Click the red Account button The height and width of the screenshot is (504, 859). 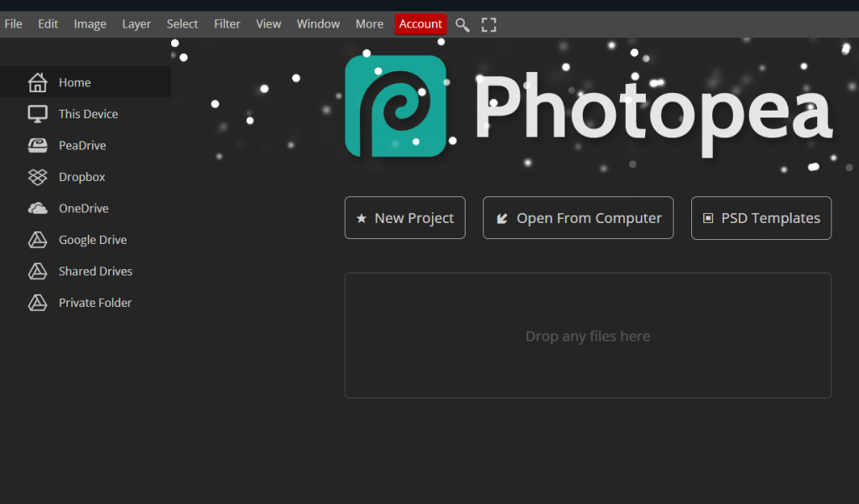point(420,23)
